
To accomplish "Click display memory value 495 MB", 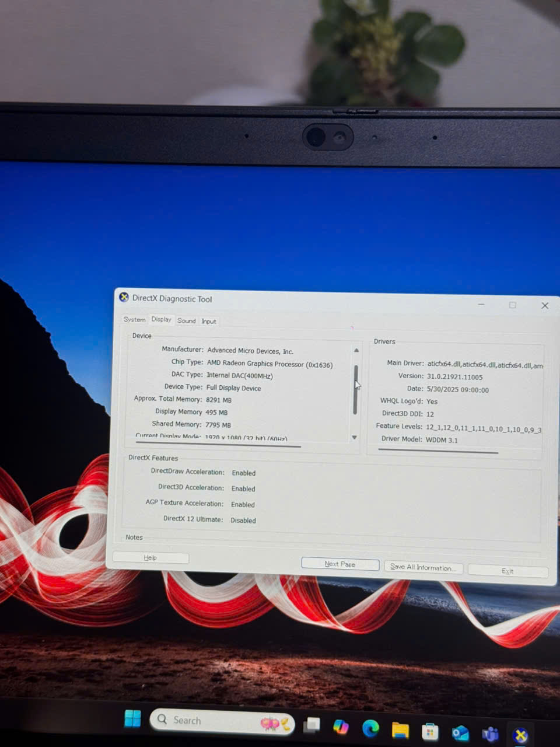I will tap(216, 412).
